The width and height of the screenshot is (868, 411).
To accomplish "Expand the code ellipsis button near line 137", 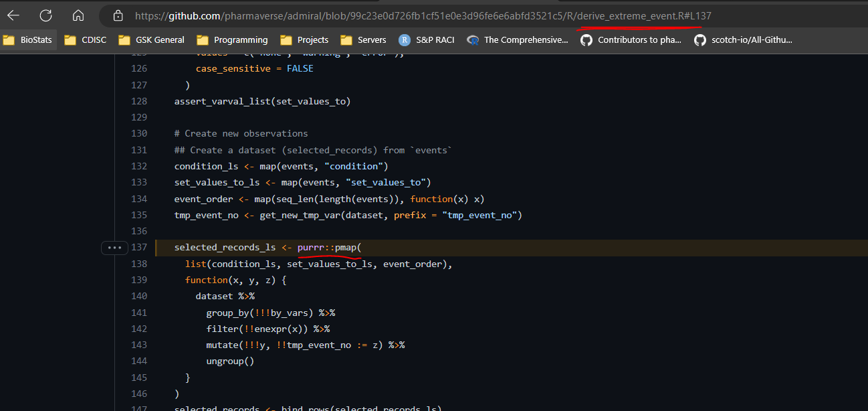I will pos(114,248).
